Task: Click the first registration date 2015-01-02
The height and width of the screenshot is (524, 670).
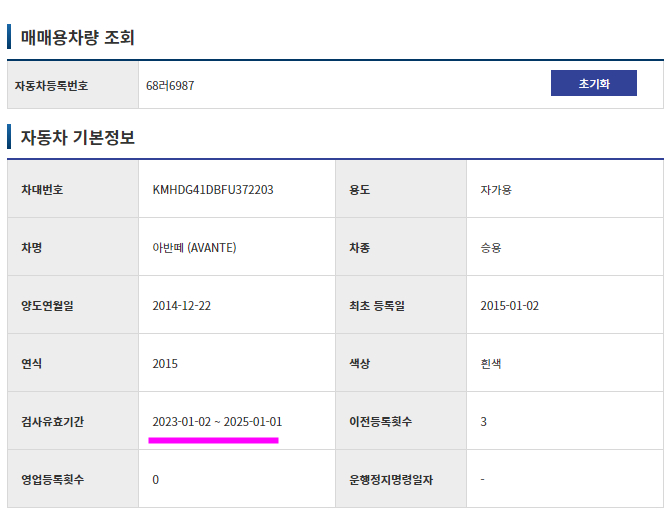Action: pos(509,306)
